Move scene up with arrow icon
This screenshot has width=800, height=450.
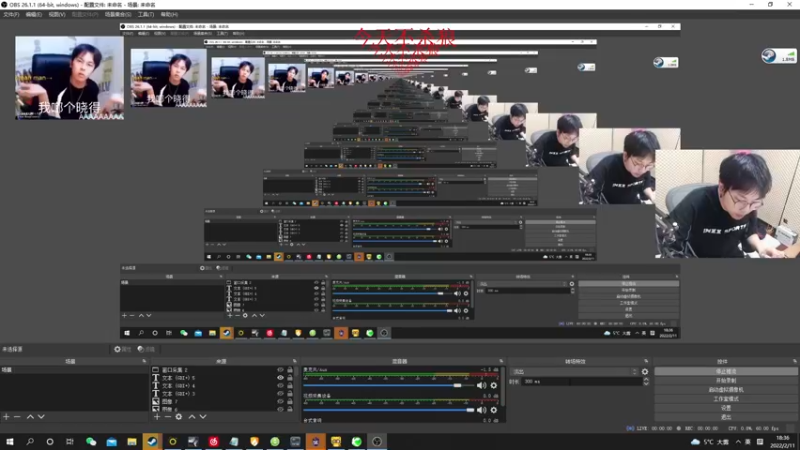[30, 417]
